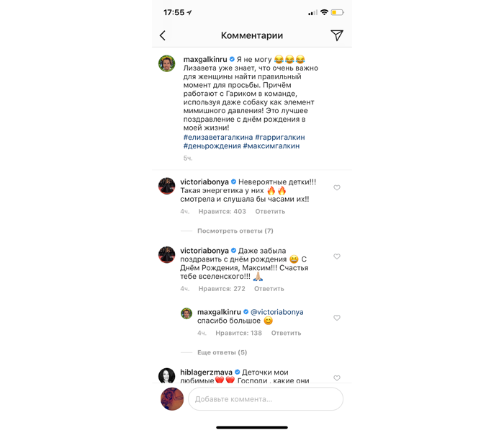Open the direct message paper plane icon
Screen dimensions: 504x433
pos(337,35)
